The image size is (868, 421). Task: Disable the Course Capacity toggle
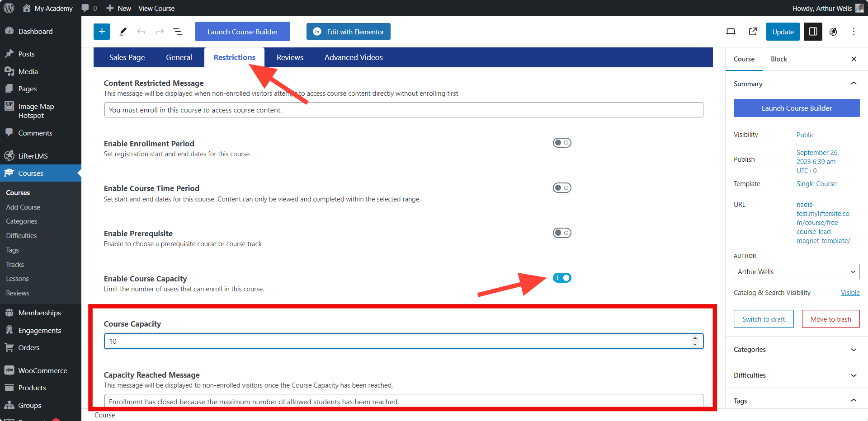562,278
